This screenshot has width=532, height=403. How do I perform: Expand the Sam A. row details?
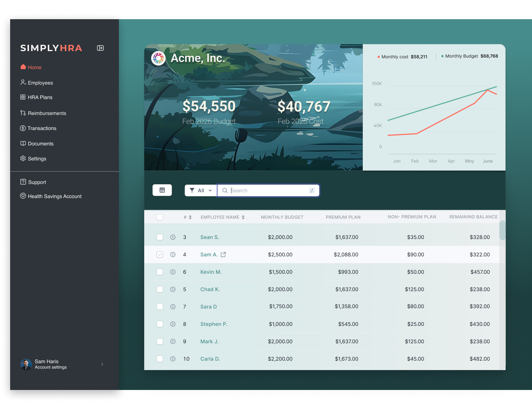point(173,255)
